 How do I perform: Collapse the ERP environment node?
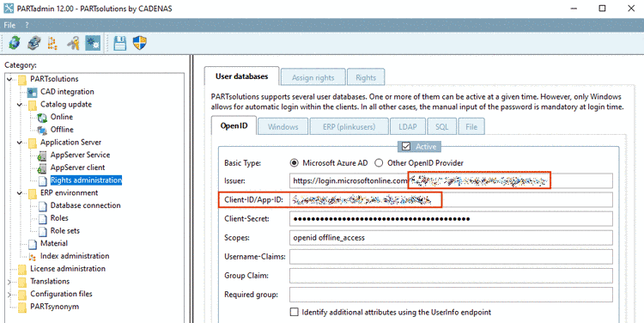(19, 193)
